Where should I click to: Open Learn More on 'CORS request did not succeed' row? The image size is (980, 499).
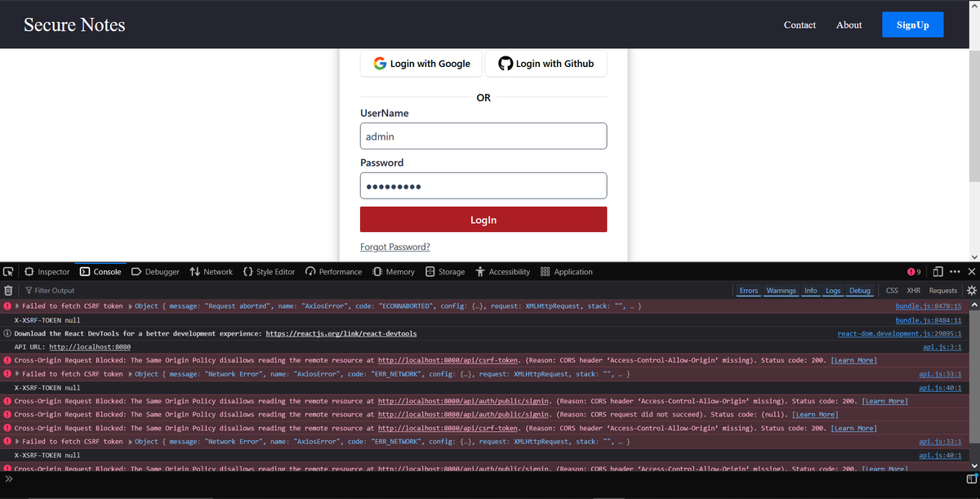click(x=815, y=414)
